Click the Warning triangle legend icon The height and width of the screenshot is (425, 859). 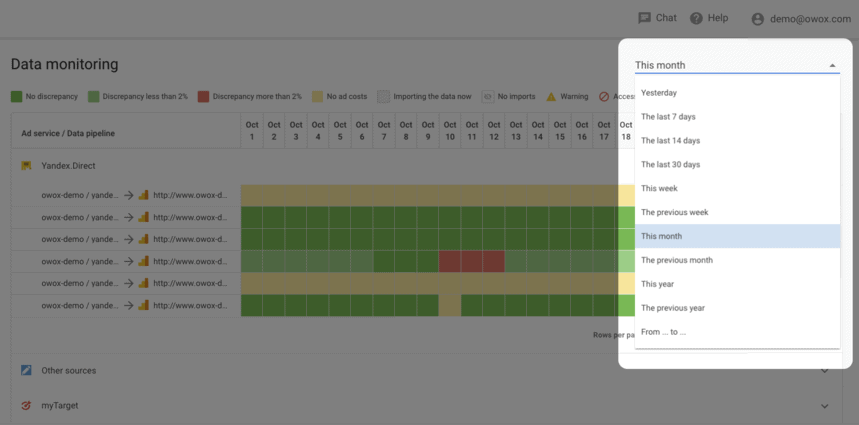(x=551, y=97)
